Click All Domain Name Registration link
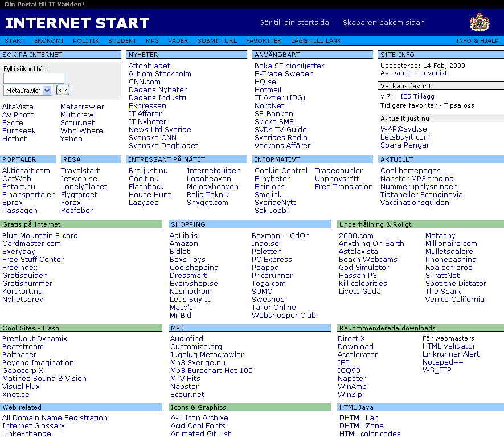 (55, 417)
